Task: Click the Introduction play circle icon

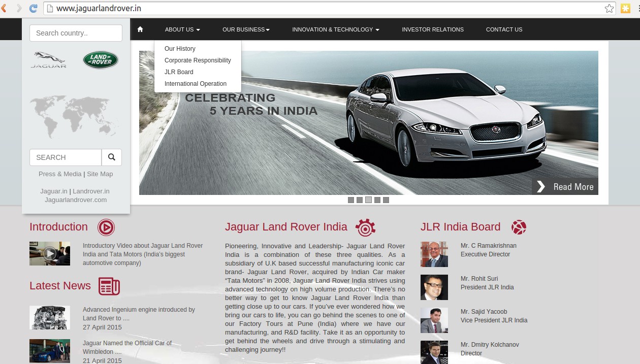Action: coord(106,227)
